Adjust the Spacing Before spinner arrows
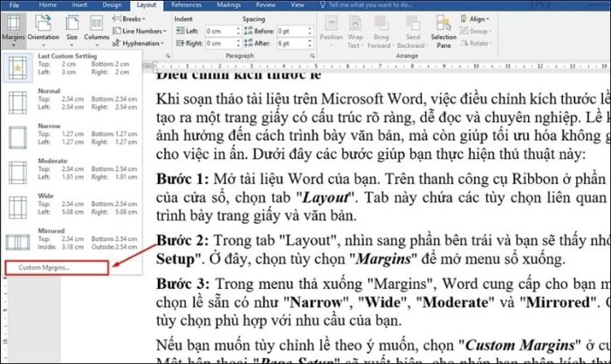 310,31
